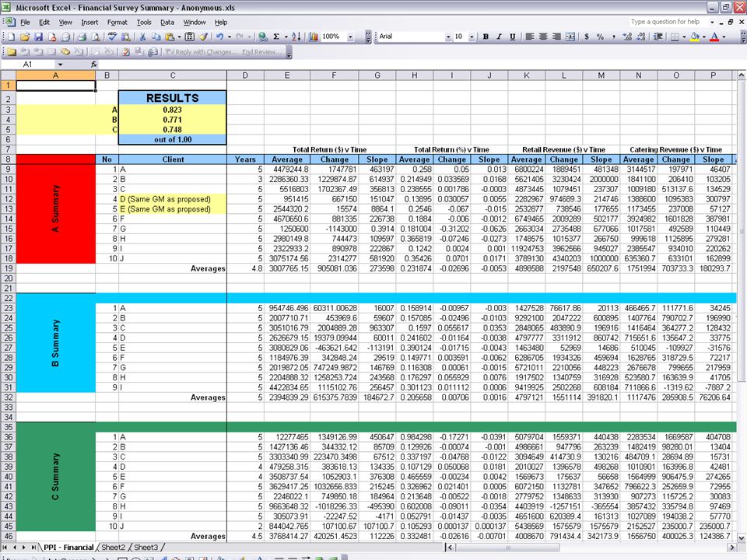Create a new blank workbook

coord(12,37)
